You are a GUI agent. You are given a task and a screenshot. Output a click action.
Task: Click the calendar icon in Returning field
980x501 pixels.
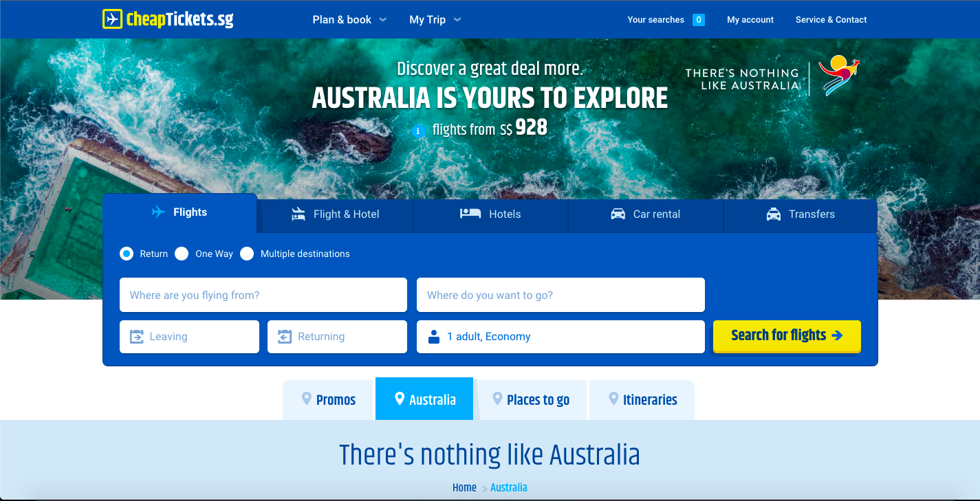point(285,337)
